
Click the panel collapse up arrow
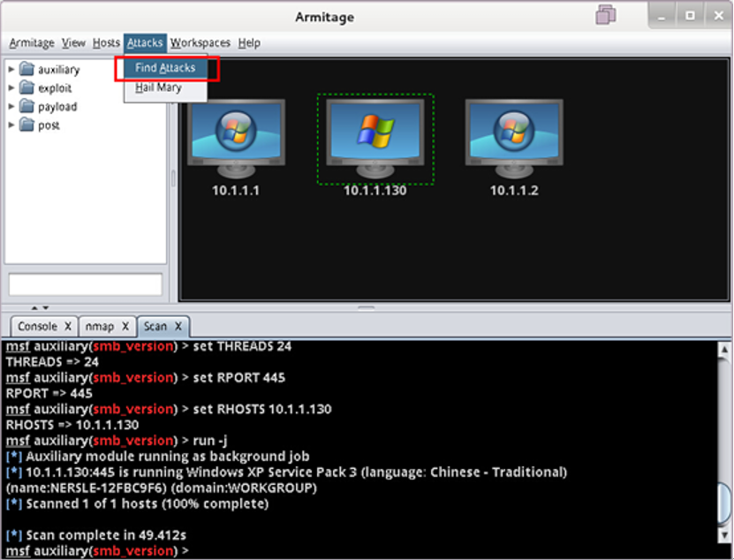click(x=34, y=308)
